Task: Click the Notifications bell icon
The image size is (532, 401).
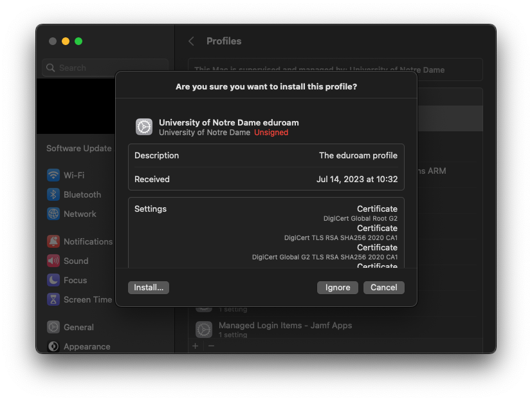Action: click(x=53, y=241)
